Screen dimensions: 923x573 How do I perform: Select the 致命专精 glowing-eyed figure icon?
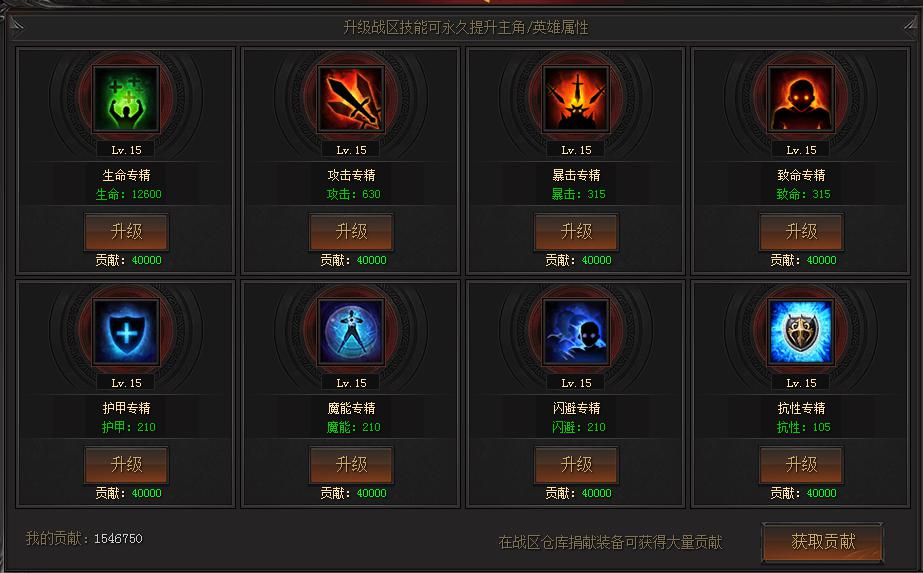(x=801, y=98)
